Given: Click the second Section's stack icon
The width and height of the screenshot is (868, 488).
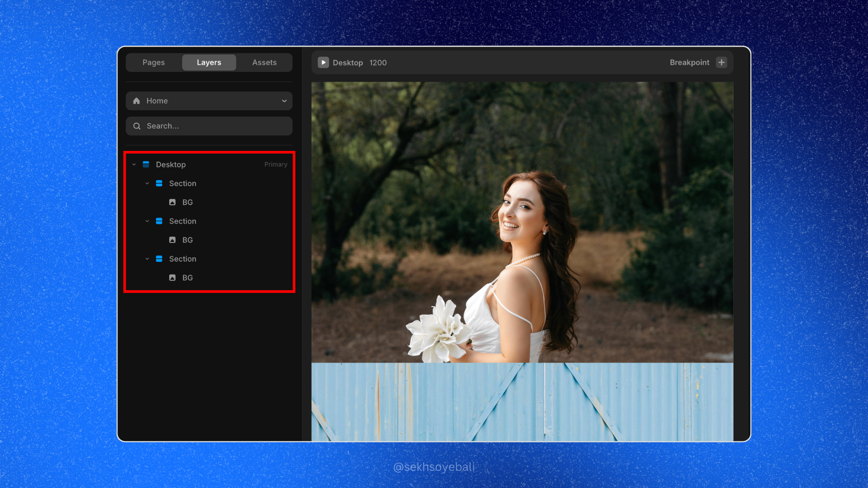Looking at the screenshot, I should [x=159, y=221].
